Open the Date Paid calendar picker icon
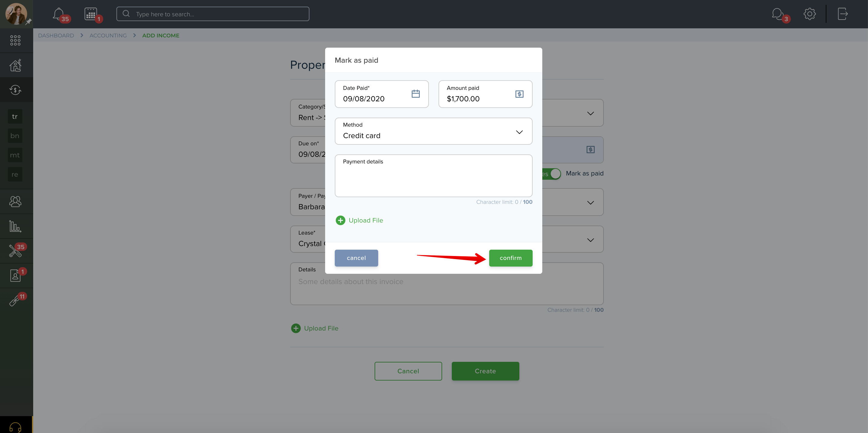Image resolution: width=868 pixels, height=433 pixels. [416, 94]
